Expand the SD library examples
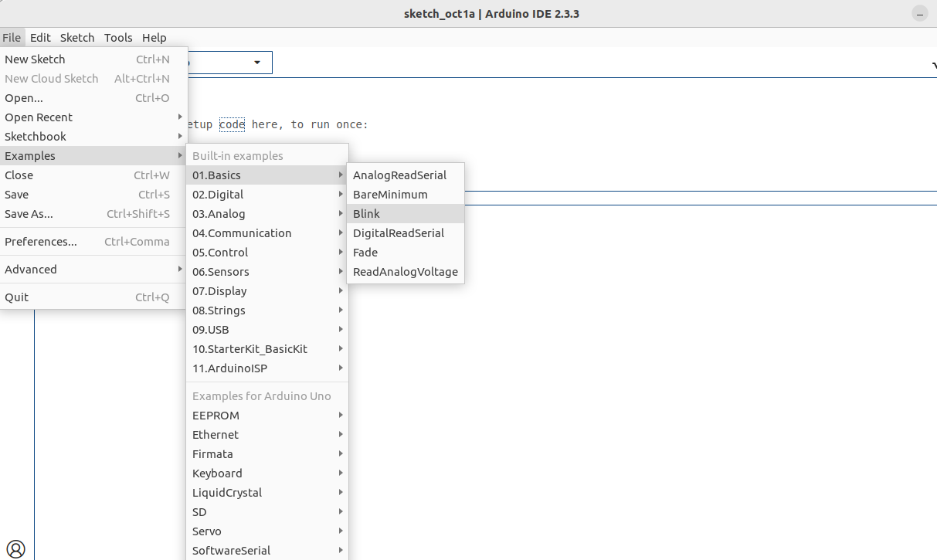 click(267, 512)
